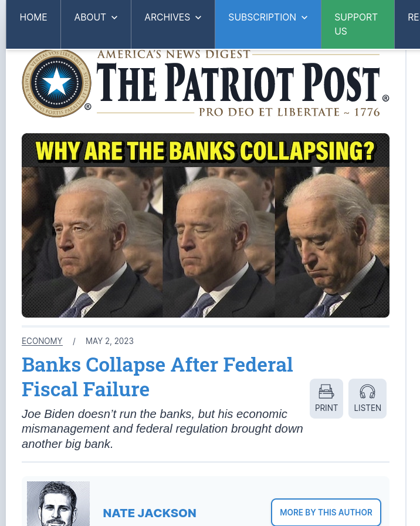The height and width of the screenshot is (526, 420).
Task: Click the Subscription menu label
Action: [x=262, y=17]
